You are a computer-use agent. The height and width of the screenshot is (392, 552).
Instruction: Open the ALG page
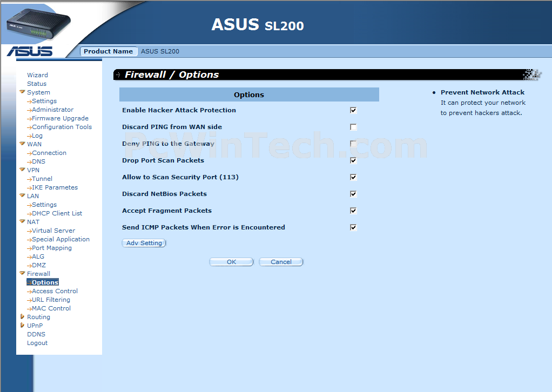(x=38, y=256)
